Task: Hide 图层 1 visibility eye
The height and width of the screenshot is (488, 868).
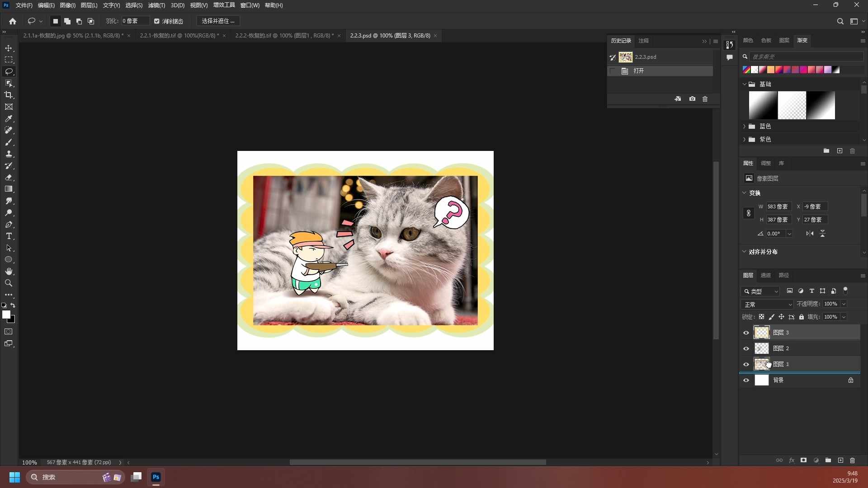Action: point(746,364)
